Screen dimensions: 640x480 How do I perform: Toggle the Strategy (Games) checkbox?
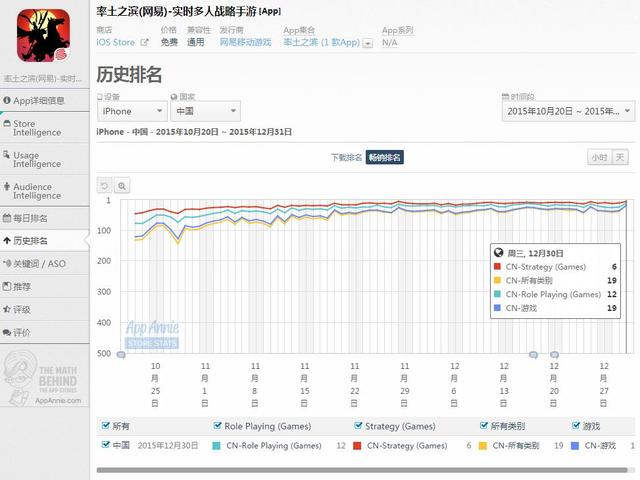pyautogui.click(x=358, y=425)
